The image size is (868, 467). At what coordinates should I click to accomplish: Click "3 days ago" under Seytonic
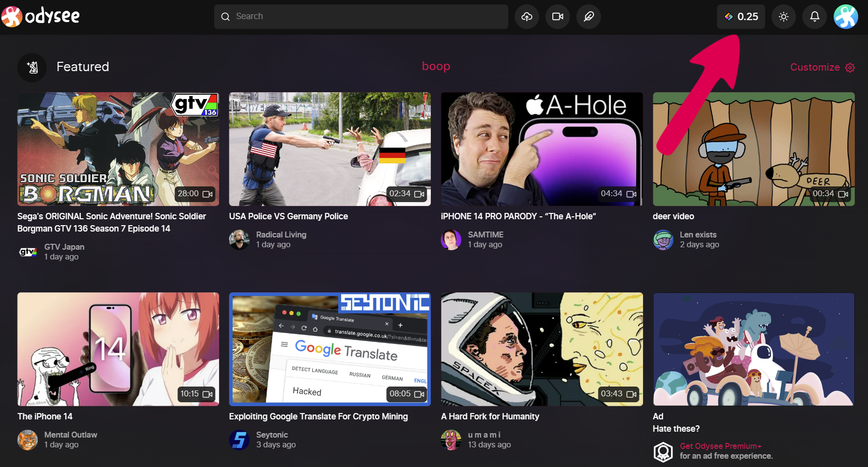click(276, 444)
